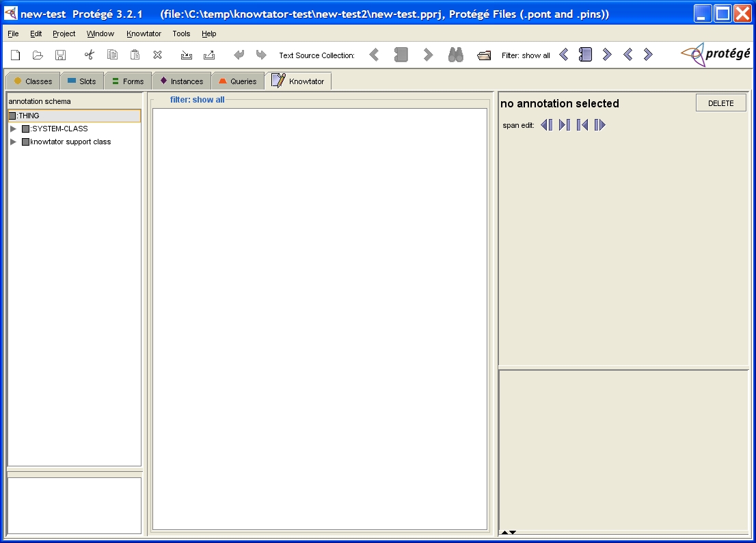Click the binoculars find icon
756x543 pixels.
coord(456,55)
